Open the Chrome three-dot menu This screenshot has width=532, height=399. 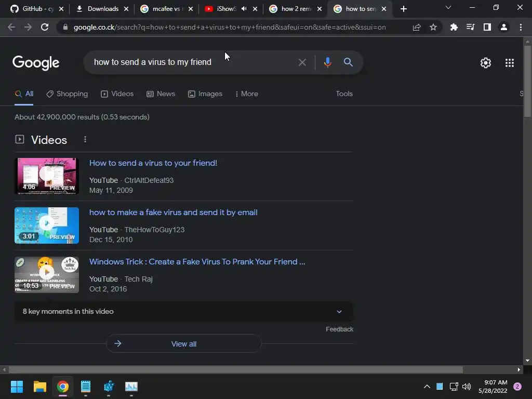[521, 27]
